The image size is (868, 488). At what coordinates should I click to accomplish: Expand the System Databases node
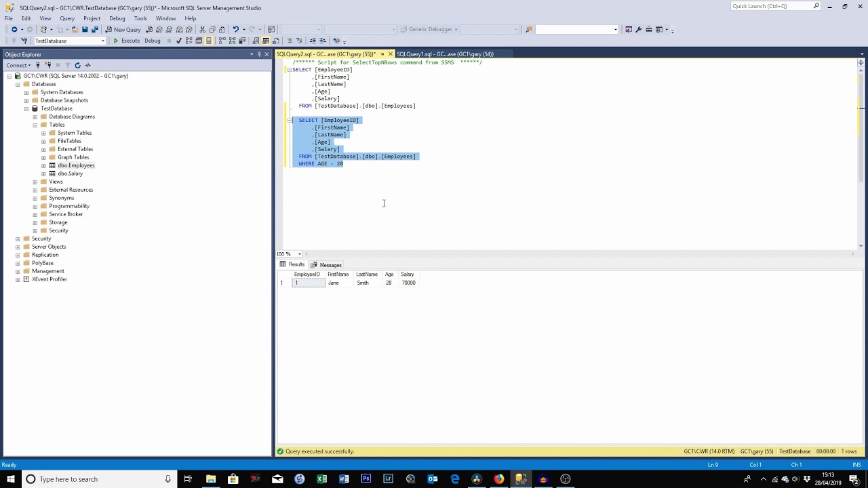(26, 92)
